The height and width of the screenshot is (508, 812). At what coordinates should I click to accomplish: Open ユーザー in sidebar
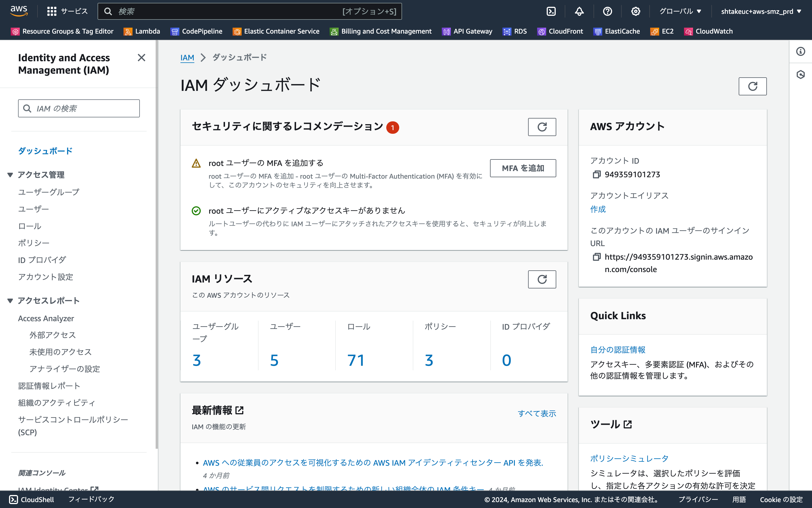point(34,209)
